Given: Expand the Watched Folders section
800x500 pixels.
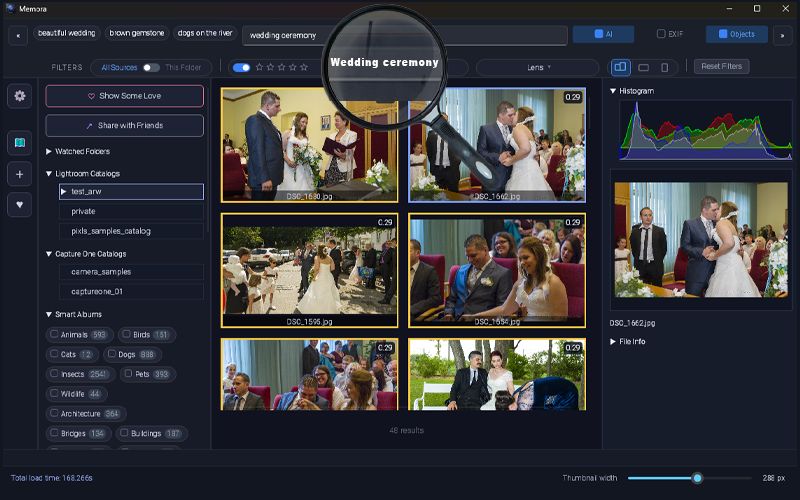Looking at the screenshot, I should coord(50,151).
